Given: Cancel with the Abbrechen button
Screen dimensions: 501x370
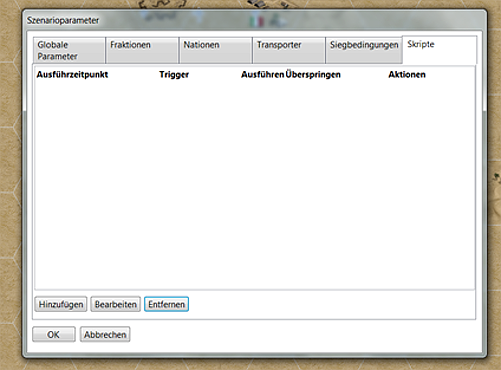Looking at the screenshot, I should pyautogui.click(x=105, y=334).
